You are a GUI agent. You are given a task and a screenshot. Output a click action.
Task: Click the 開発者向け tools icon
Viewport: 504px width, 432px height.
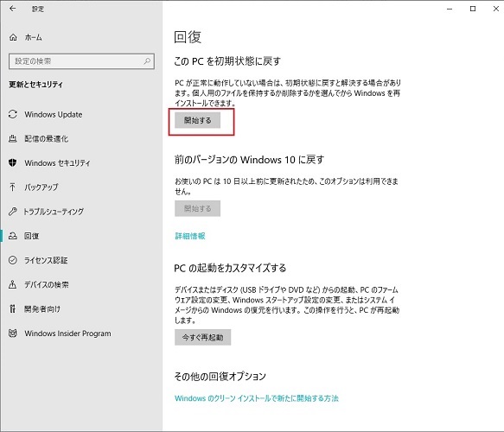13,309
